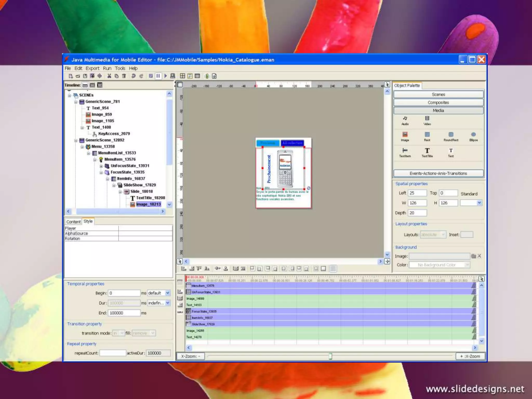The width and height of the screenshot is (532, 399).
Task: Click the Undo arrow toolbar icon
Action: tap(134, 76)
